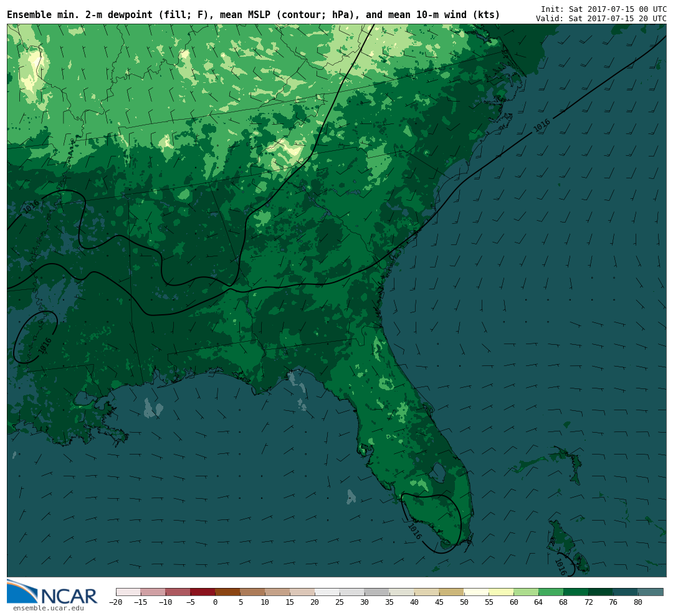The height and width of the screenshot is (616, 673).
Task: Click the NCAR logo
Action: tap(52, 592)
